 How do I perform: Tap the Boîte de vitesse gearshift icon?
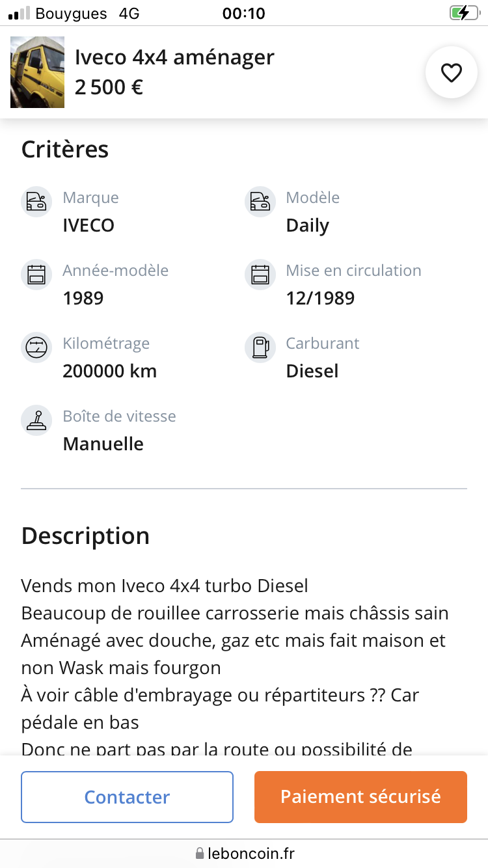[x=36, y=420]
